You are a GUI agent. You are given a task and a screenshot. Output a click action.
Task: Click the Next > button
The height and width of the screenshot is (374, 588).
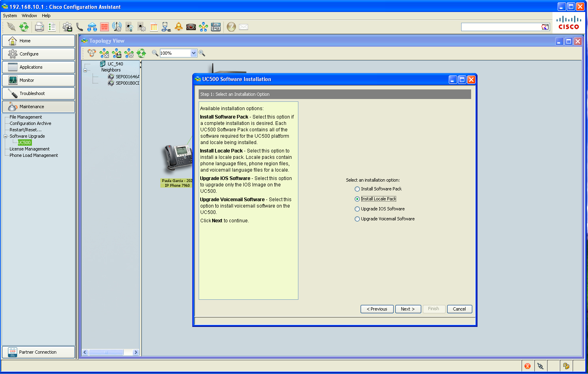coord(408,309)
